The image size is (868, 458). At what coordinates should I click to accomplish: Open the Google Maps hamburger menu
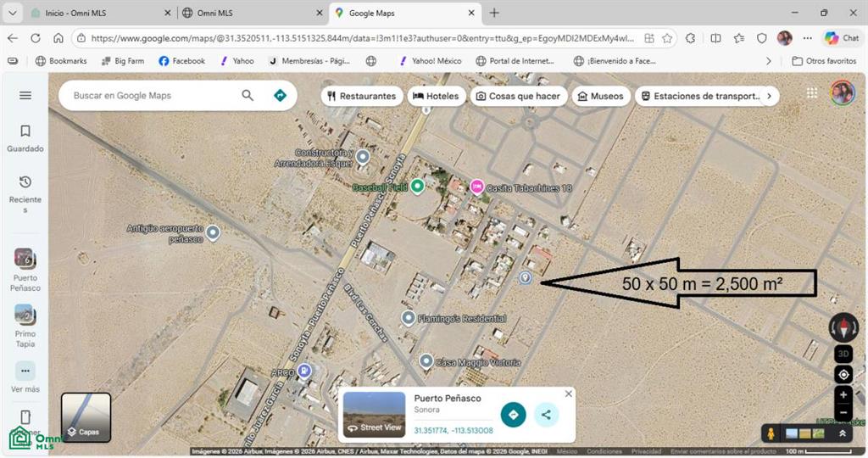click(25, 95)
